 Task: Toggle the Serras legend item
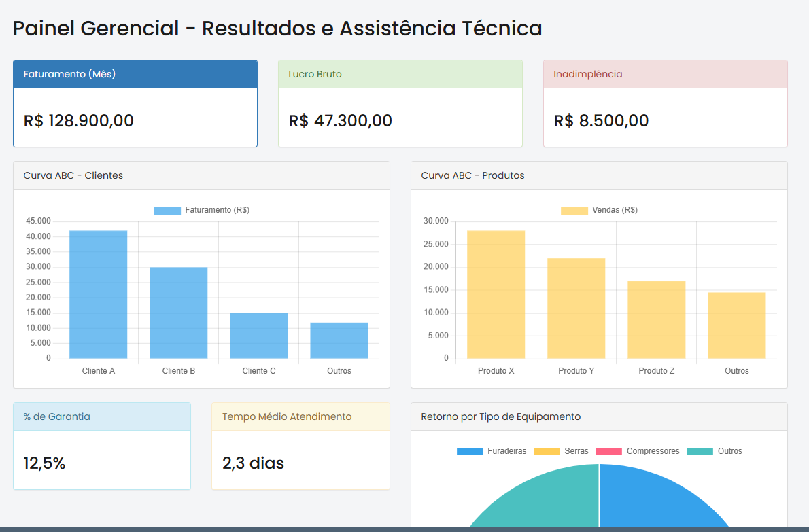(561, 452)
